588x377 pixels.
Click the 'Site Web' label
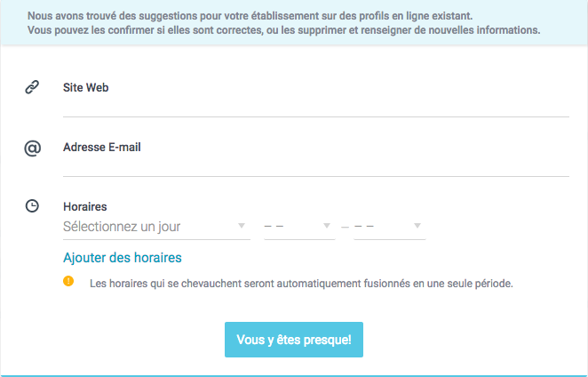[86, 87]
